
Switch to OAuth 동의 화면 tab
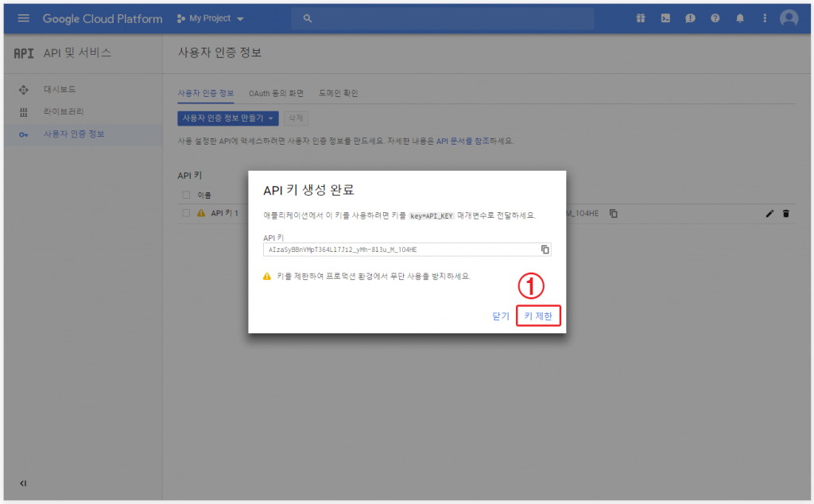coord(276,93)
